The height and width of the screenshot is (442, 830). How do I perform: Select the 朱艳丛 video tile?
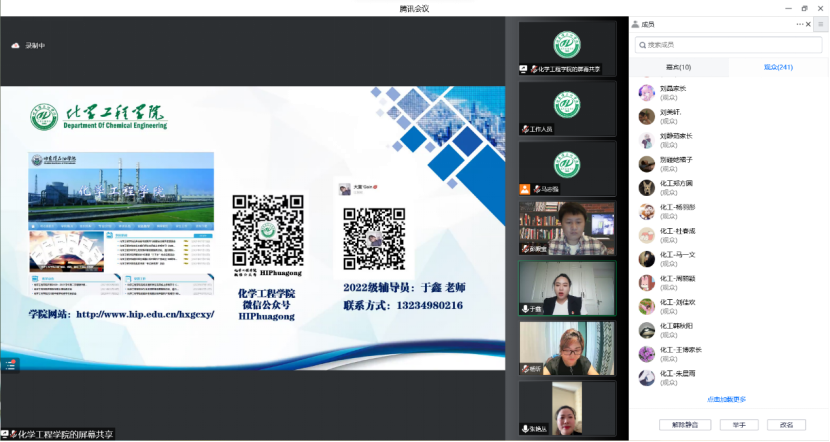tap(567, 409)
